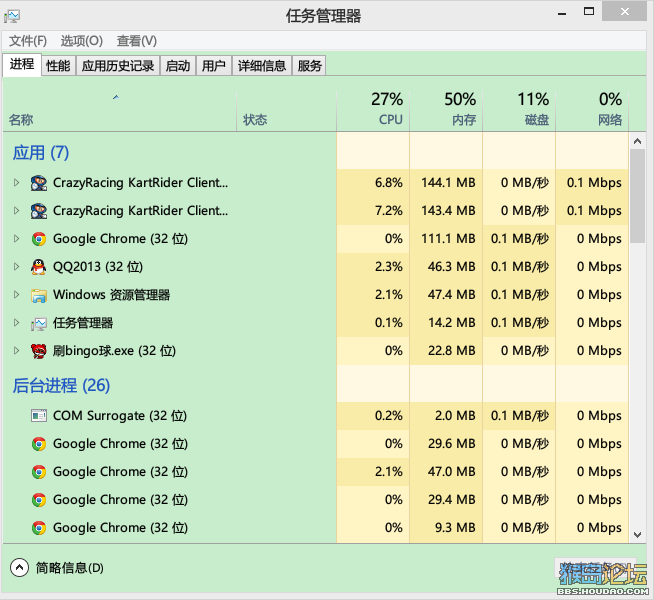Click the Chrome icon in the 29.4 MB row
This screenshot has width=654, height=600.
(39, 500)
